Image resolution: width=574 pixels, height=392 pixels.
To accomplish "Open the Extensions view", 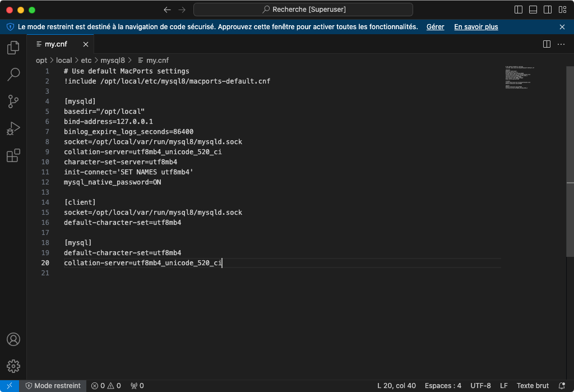I will pyautogui.click(x=13, y=155).
